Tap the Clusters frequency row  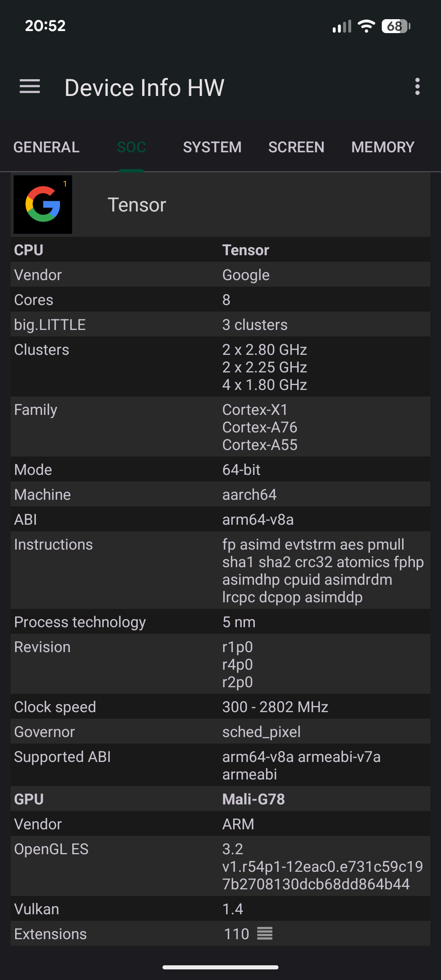pos(220,367)
